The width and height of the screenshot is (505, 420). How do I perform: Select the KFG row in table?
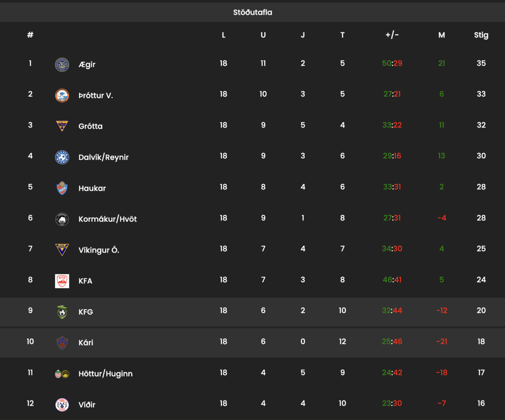(252, 312)
